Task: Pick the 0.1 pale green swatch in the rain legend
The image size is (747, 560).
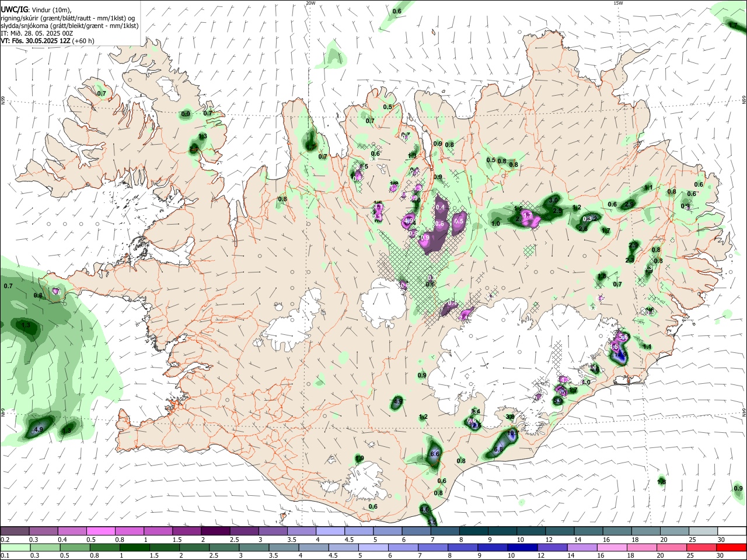Action: tap(15, 547)
